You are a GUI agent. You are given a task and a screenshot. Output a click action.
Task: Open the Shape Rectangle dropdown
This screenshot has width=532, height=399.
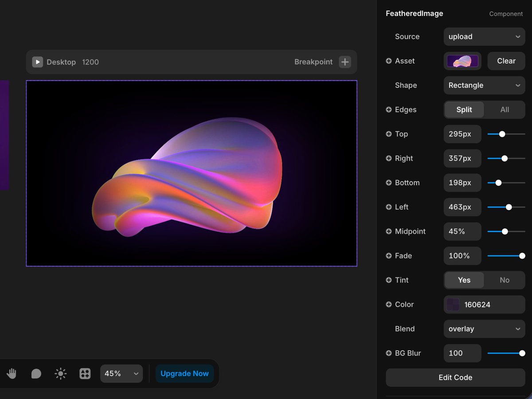click(x=484, y=85)
